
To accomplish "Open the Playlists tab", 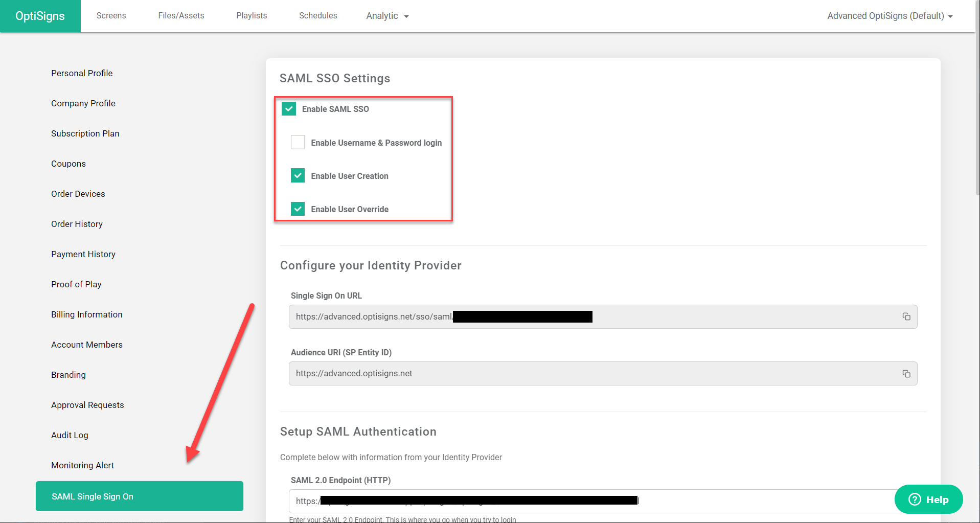I will click(x=252, y=16).
